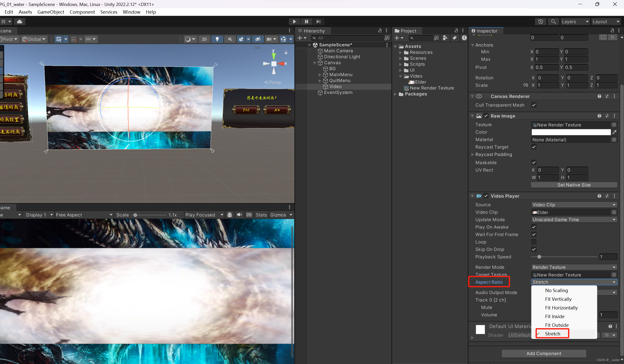The image size is (624, 364).
Task: Open the cloud services icon
Action: point(20,22)
